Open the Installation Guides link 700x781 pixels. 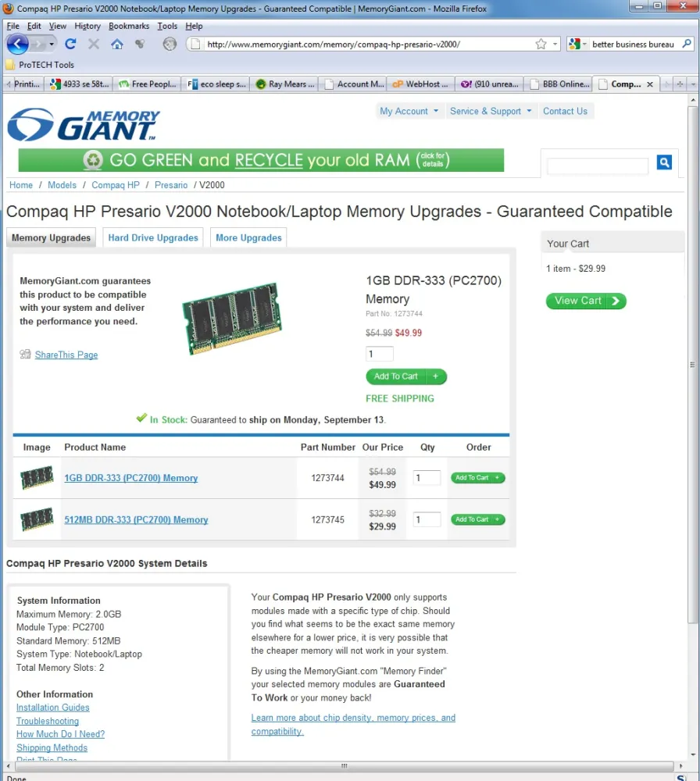[x=53, y=708]
